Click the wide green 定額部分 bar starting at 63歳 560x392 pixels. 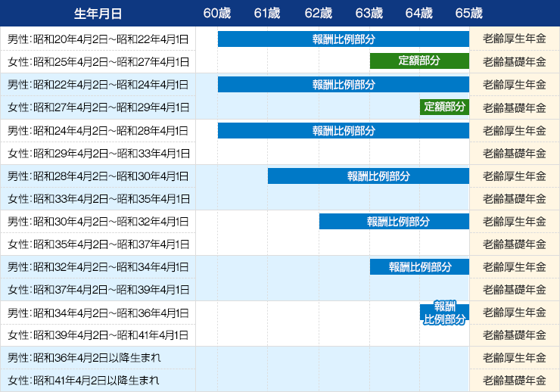click(x=419, y=62)
